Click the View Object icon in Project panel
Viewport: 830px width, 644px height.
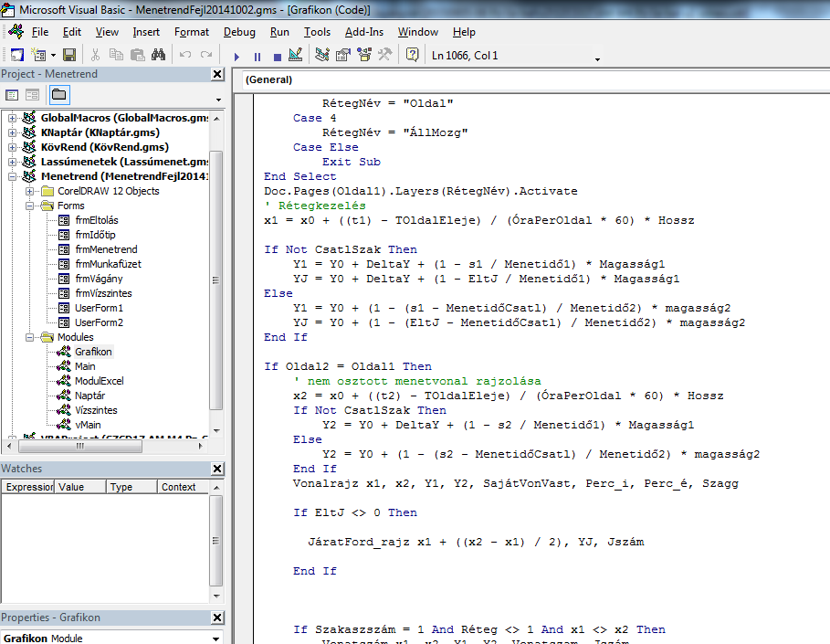pos(32,95)
